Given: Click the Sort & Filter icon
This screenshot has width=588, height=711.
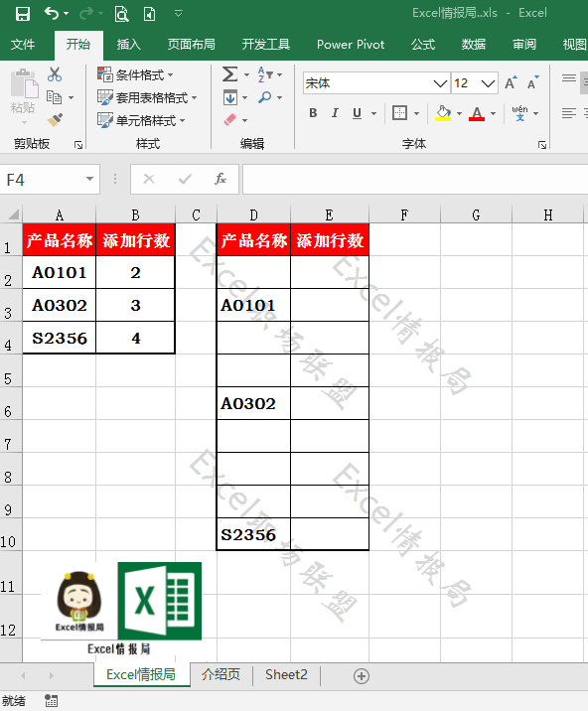Looking at the screenshot, I should [x=265, y=74].
